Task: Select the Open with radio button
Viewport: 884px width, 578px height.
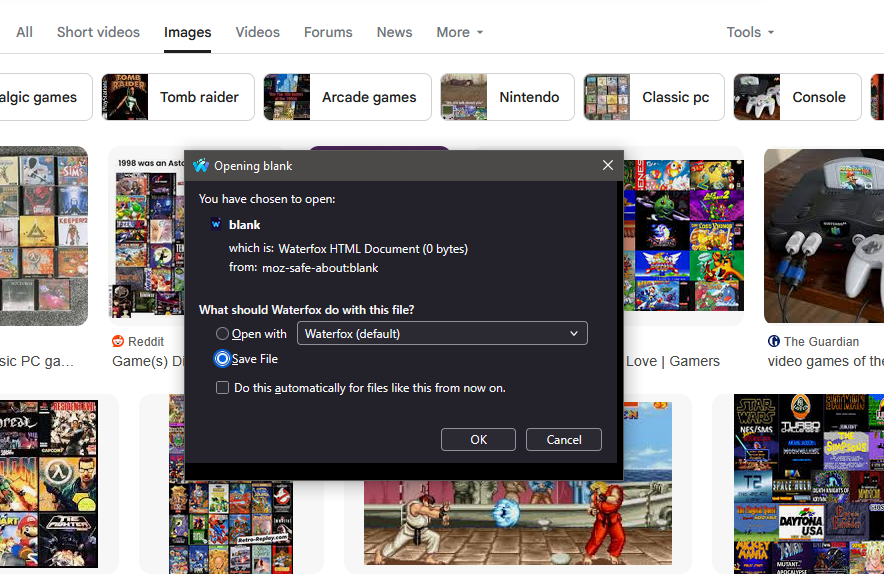Action: pyautogui.click(x=222, y=334)
